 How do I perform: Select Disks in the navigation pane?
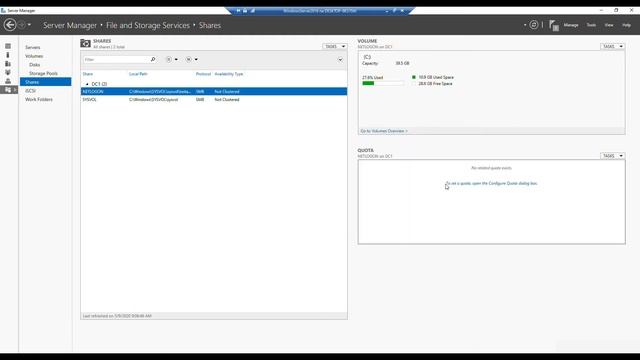click(x=35, y=64)
